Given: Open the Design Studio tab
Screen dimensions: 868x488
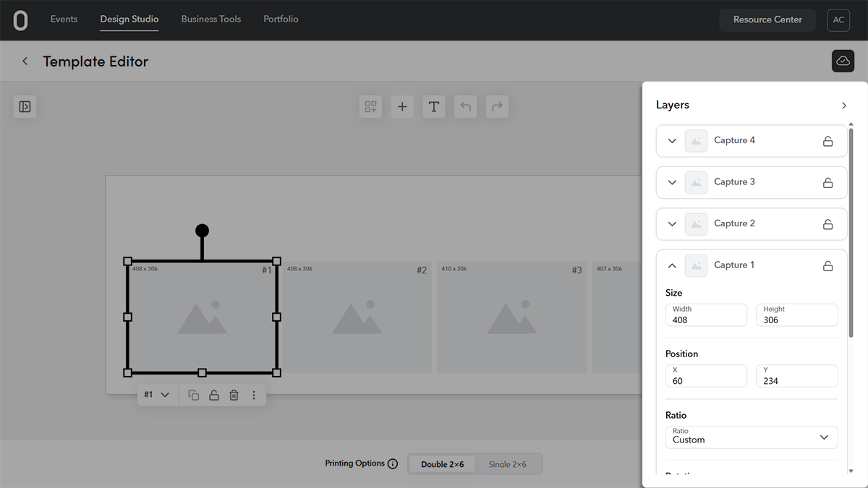Looking at the screenshot, I should [x=129, y=20].
